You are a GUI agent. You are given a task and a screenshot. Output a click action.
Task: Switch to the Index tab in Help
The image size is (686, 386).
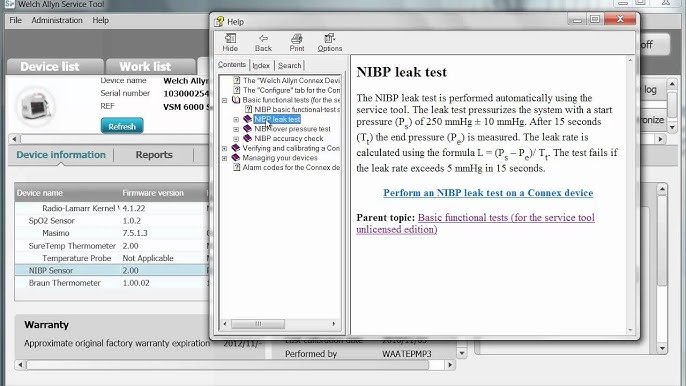coord(261,66)
